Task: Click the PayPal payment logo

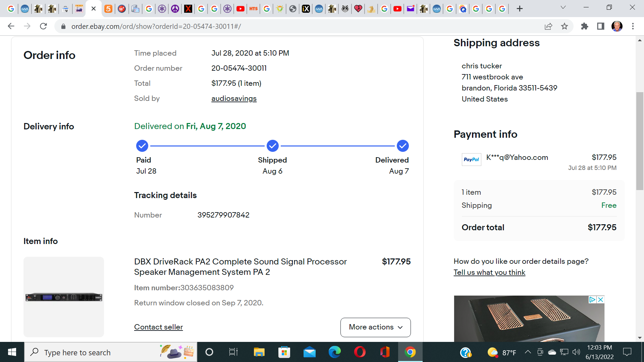Action: tap(471, 160)
